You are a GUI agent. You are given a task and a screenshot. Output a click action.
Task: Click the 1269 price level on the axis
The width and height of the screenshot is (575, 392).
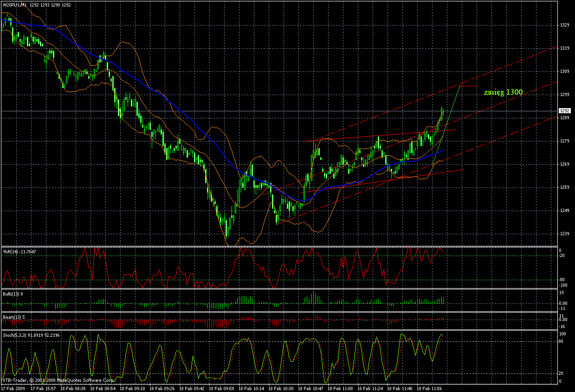(x=564, y=164)
